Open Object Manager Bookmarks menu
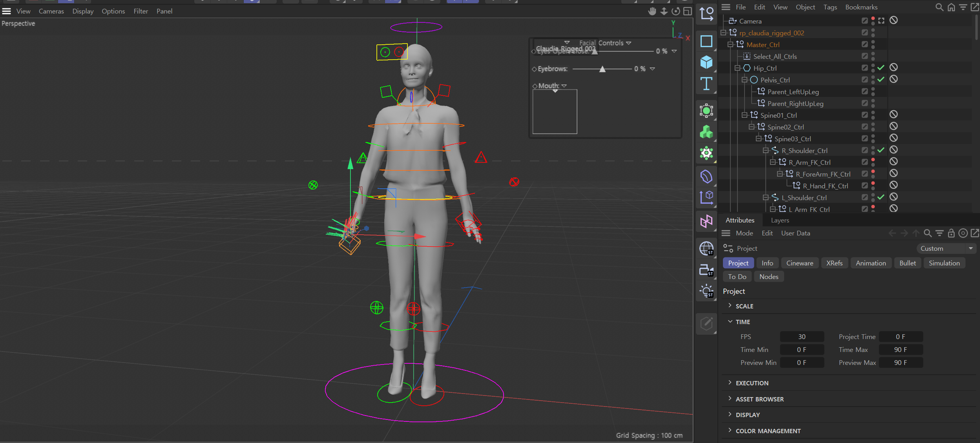Image resolution: width=980 pixels, height=443 pixels. (x=861, y=7)
